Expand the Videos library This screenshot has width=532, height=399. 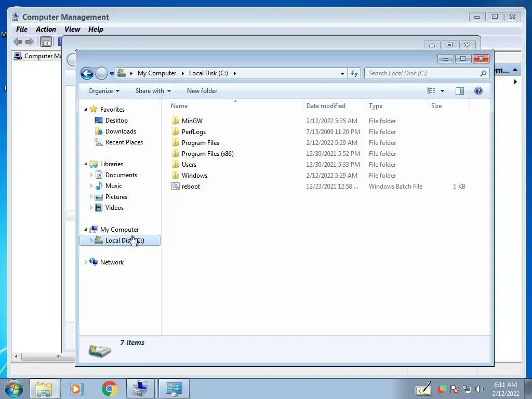(x=91, y=207)
